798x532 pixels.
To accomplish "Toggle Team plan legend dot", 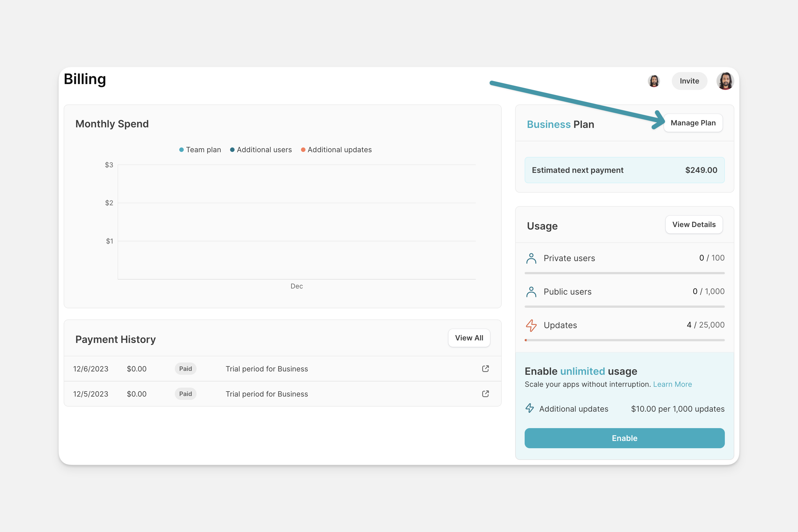I will click(181, 150).
